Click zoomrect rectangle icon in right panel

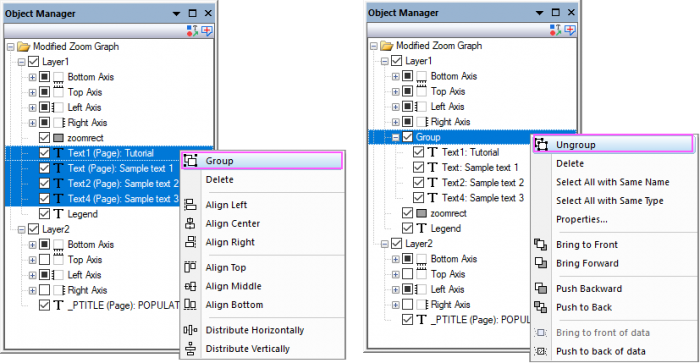(x=421, y=213)
